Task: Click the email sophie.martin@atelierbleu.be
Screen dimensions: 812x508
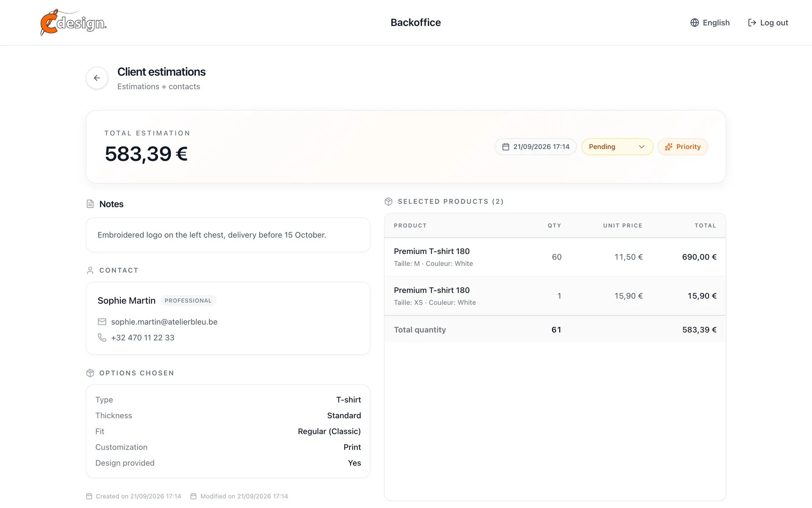Action: (x=164, y=322)
